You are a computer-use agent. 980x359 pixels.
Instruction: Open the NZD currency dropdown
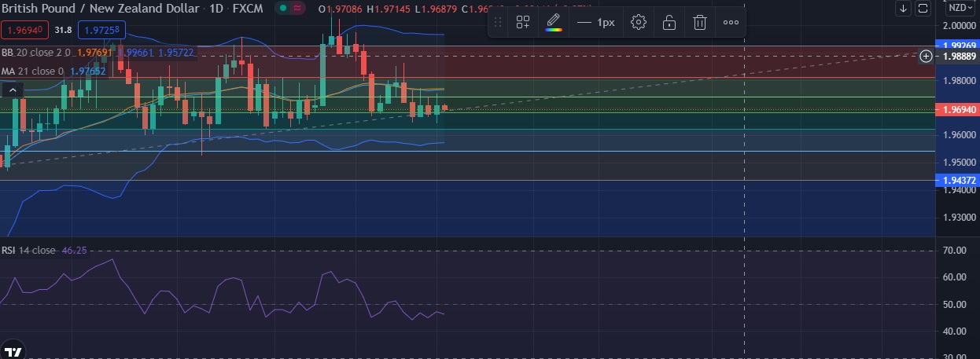pyautogui.click(x=960, y=8)
